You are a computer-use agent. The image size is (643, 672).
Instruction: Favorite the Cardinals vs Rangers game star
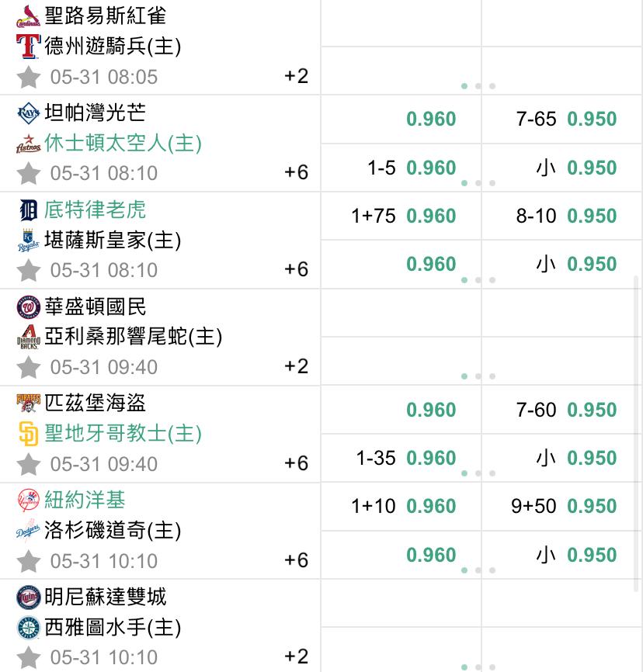point(28,77)
